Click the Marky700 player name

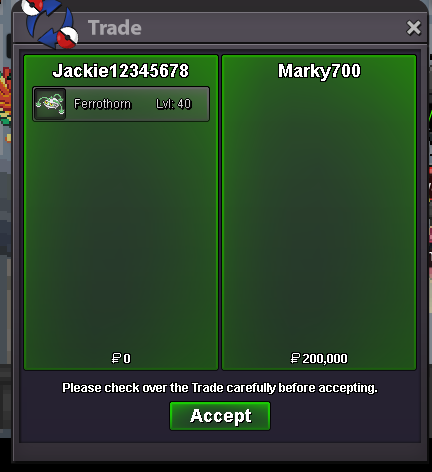(319, 71)
